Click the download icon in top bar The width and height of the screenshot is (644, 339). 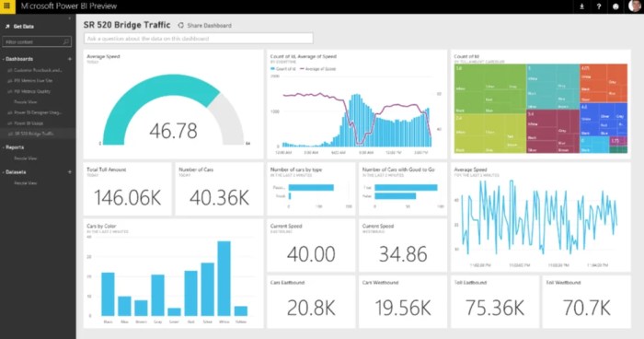point(581,6)
